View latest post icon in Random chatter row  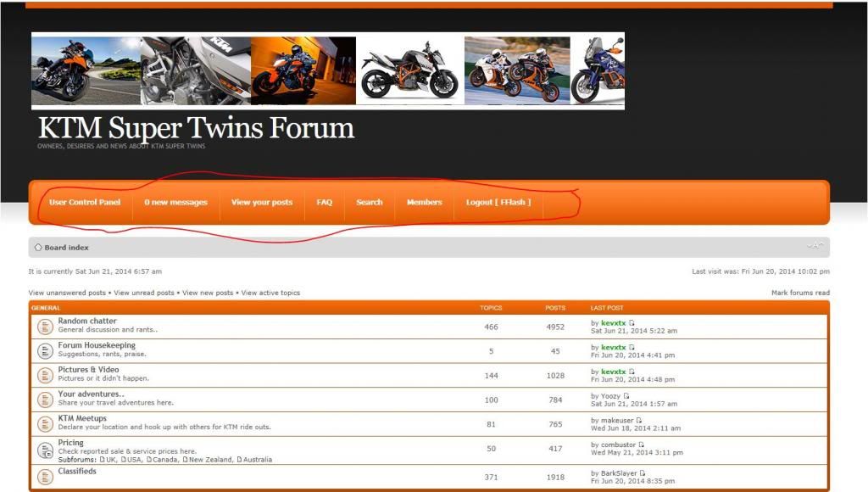(632, 323)
